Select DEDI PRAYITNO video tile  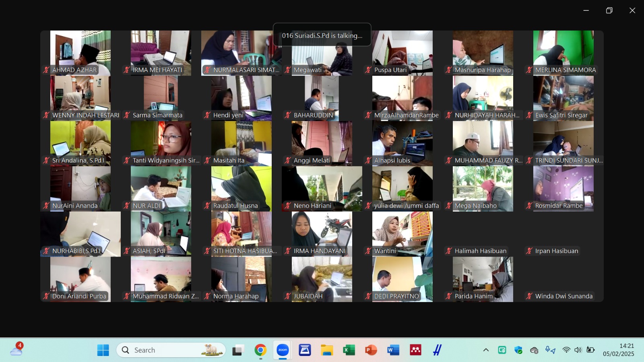402,279
